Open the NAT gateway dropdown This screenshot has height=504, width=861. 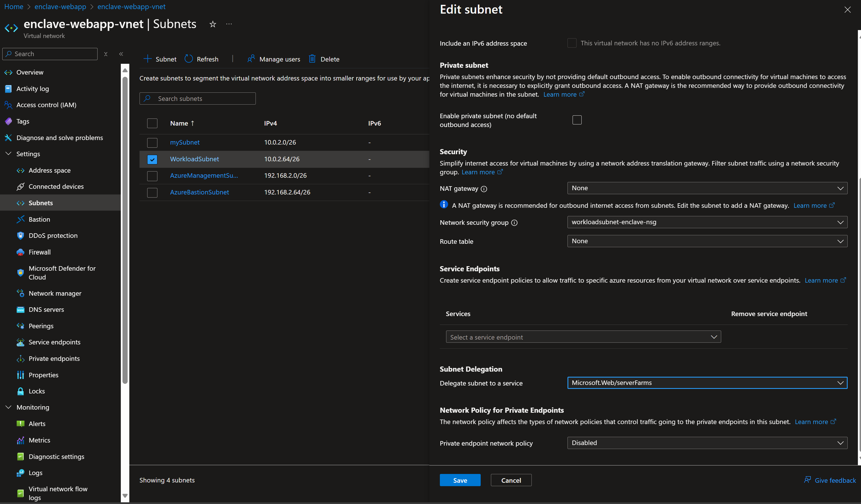[x=707, y=188]
